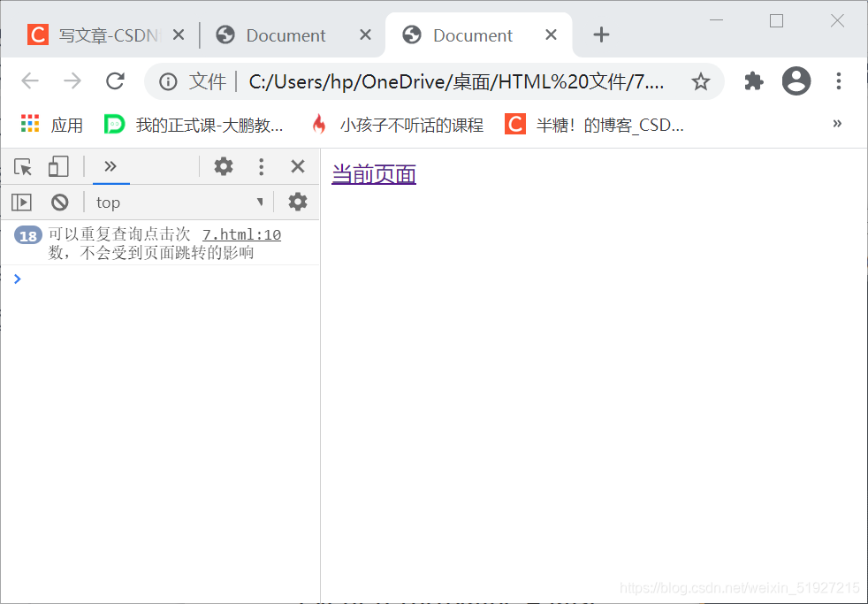This screenshot has height=604, width=868.
Task: Open the top frame context dropdown
Action: pyautogui.click(x=177, y=202)
